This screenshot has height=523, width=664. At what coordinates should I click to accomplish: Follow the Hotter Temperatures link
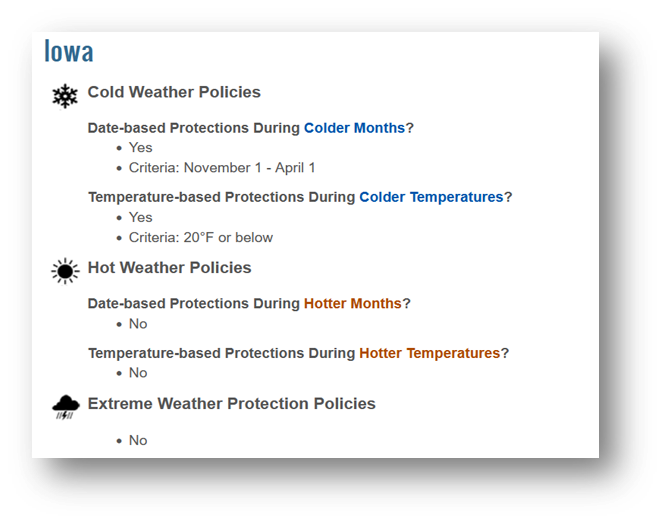click(429, 353)
